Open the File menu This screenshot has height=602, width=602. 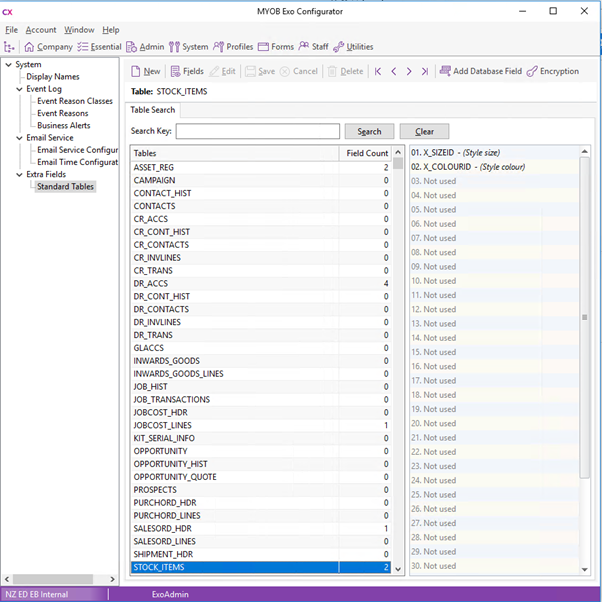12,30
